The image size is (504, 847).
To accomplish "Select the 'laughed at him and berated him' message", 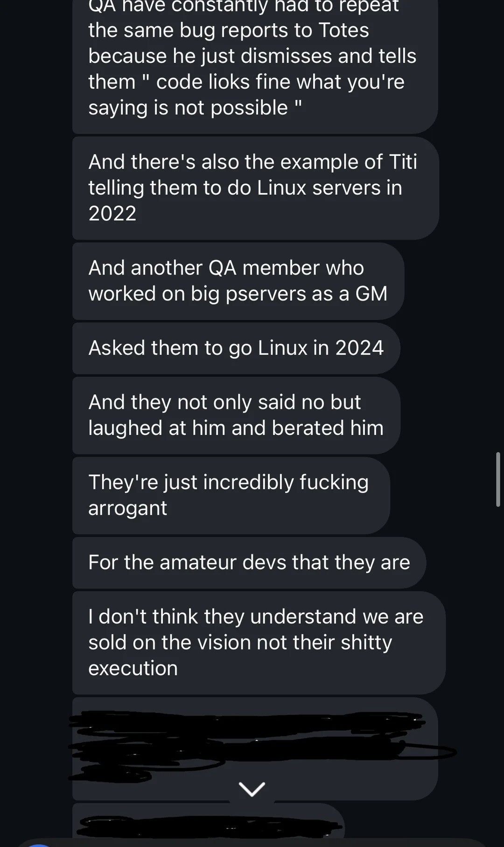I will coord(236,415).
